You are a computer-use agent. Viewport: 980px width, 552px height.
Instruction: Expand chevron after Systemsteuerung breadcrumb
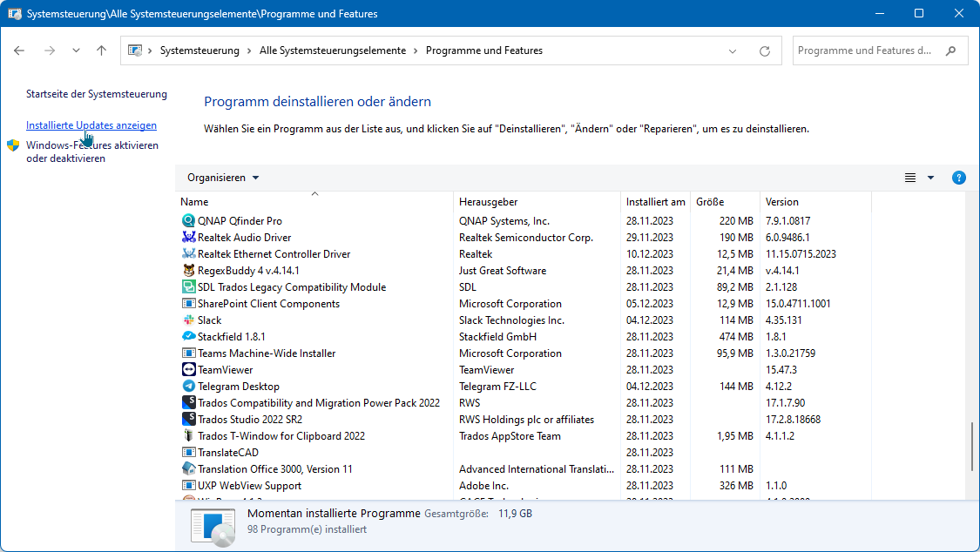pos(249,50)
